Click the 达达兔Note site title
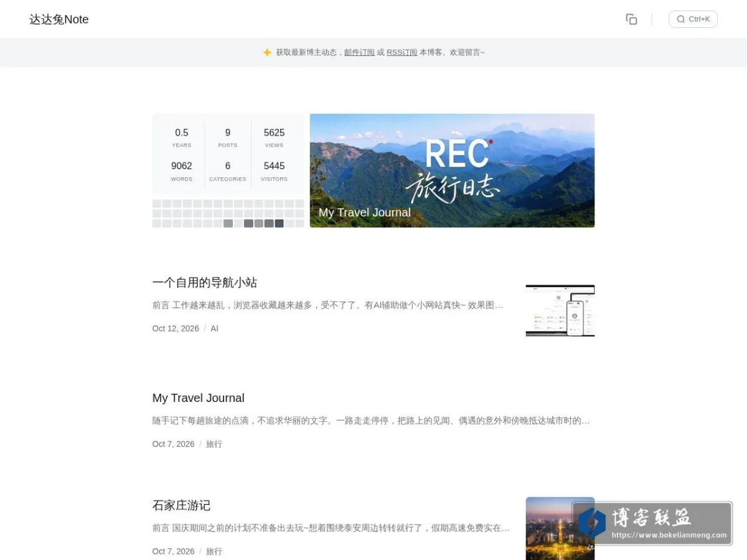The width and height of the screenshot is (747, 560). tap(59, 19)
